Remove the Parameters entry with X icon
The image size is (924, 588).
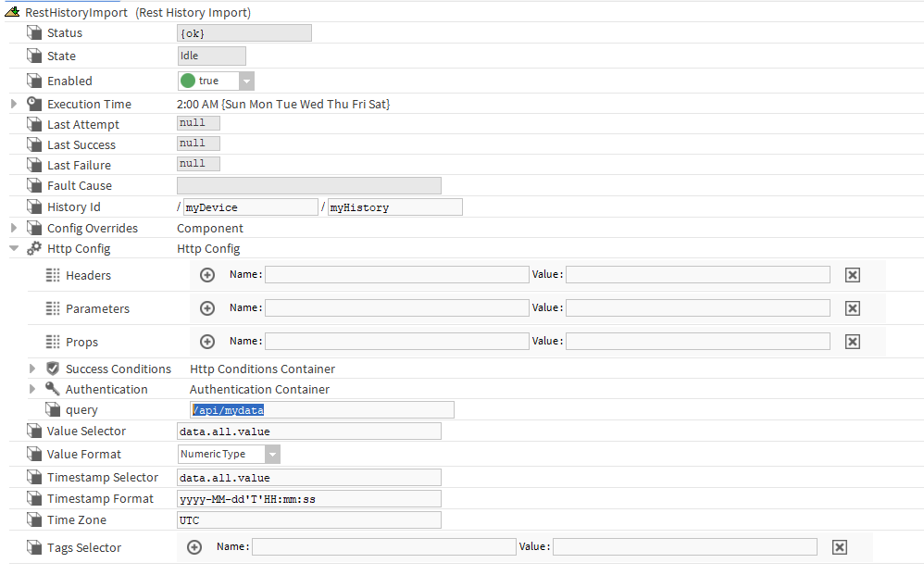(853, 308)
